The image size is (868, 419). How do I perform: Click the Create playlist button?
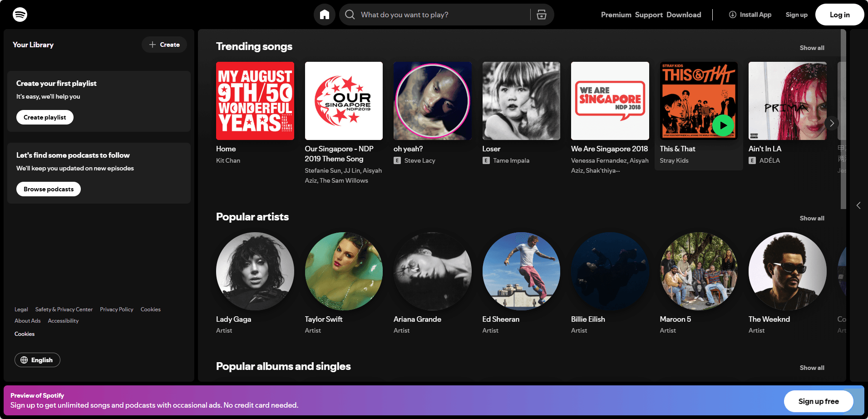click(x=45, y=117)
